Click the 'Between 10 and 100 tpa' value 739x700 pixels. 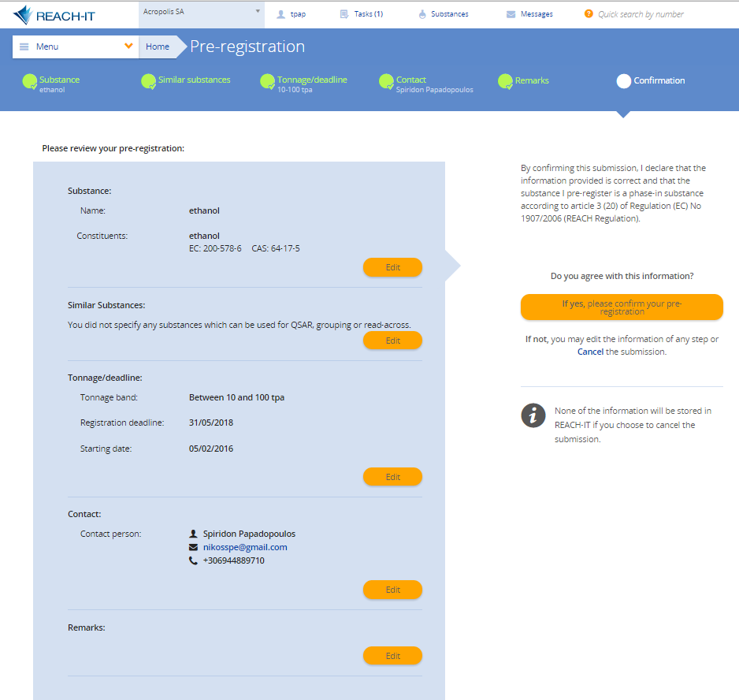pos(236,397)
